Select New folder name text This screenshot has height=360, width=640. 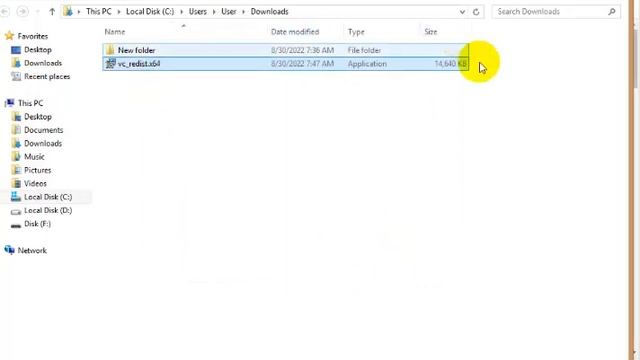pyautogui.click(x=136, y=50)
